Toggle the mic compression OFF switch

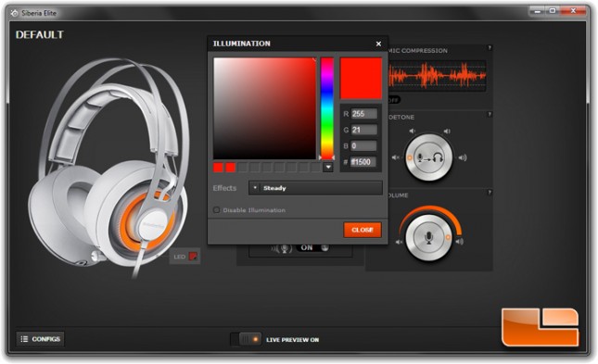point(394,100)
